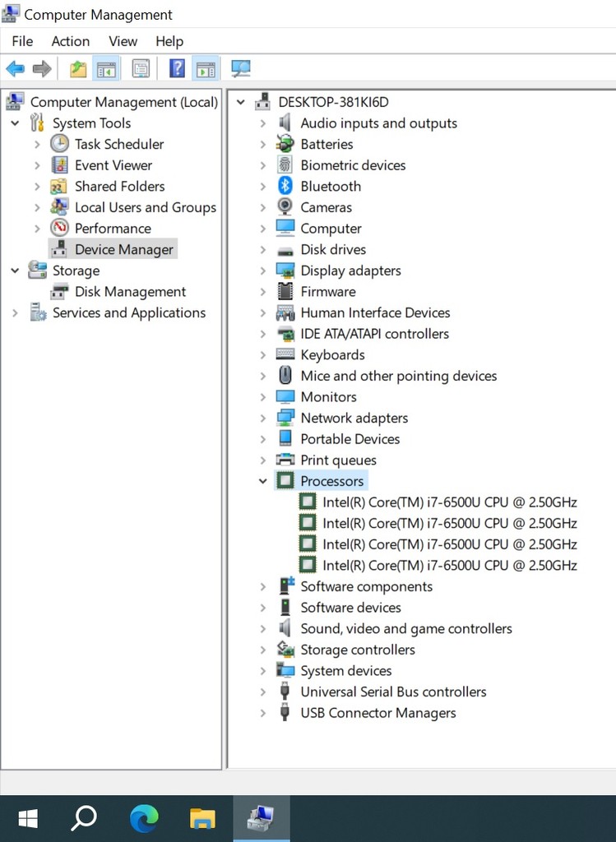Click the Storage controllers icon
Screen dimensions: 616x842
285,650
